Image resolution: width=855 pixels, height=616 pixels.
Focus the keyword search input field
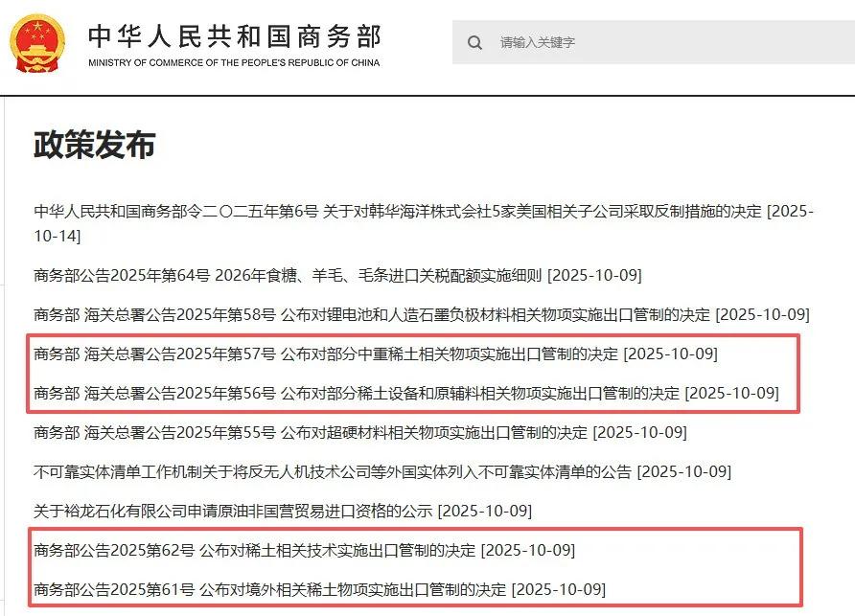point(654,42)
